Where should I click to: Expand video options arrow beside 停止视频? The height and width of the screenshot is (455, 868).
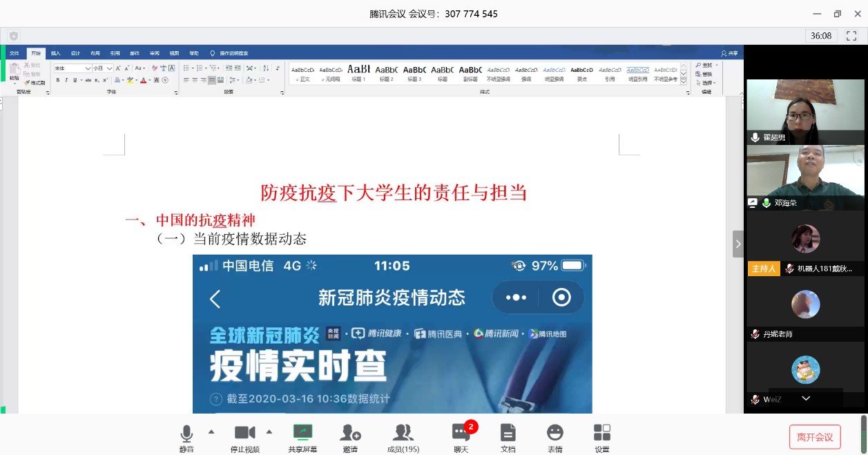click(269, 432)
